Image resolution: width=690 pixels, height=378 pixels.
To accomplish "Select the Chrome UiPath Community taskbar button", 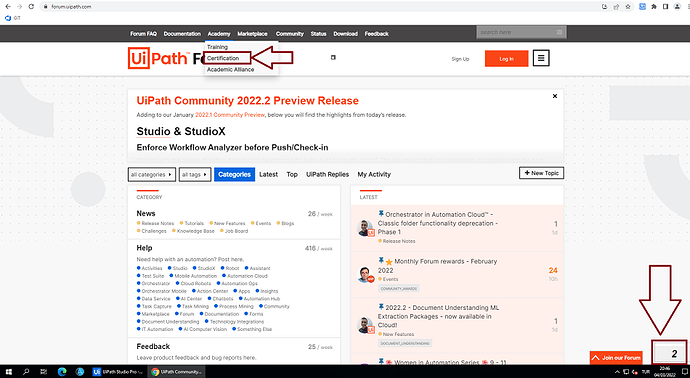I will point(176,372).
